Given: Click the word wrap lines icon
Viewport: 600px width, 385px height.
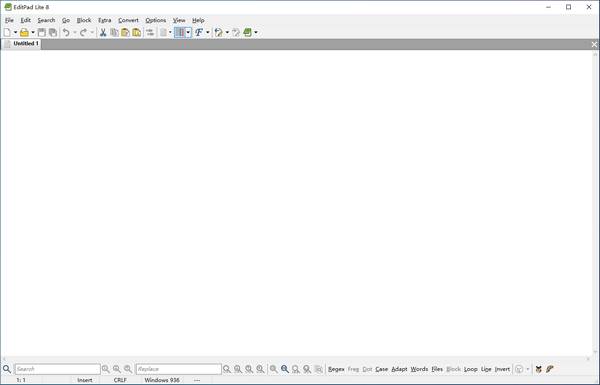Looking at the screenshot, I should pyautogui.click(x=150, y=33).
